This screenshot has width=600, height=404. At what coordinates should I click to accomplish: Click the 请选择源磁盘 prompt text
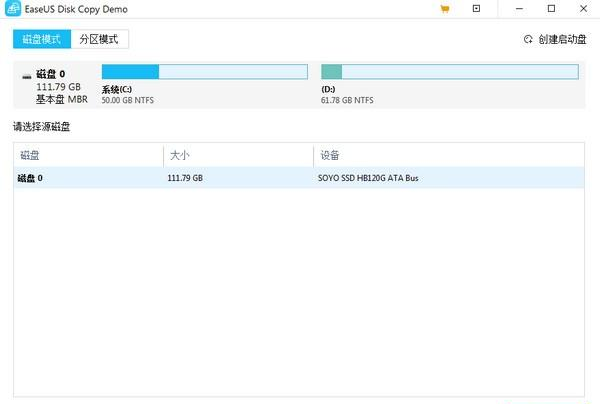pyautogui.click(x=41, y=127)
